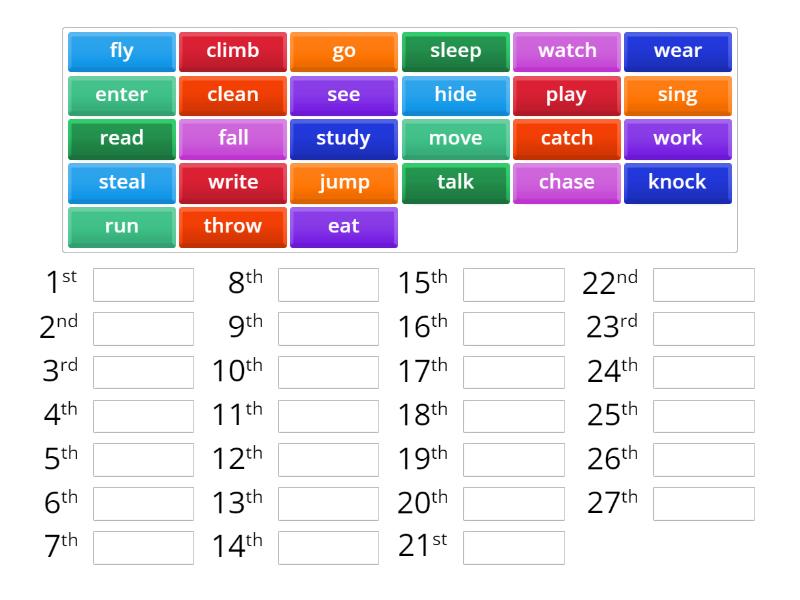Click the answer box next to 14th
Image resolution: width=800 pixels, height=600 pixels.
point(329,547)
